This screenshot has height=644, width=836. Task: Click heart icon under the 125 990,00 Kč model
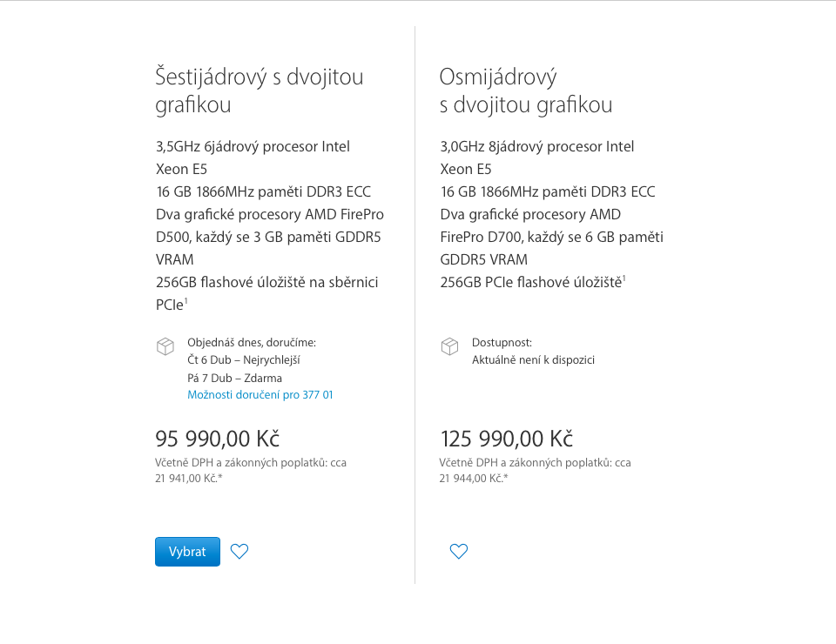[x=459, y=551]
